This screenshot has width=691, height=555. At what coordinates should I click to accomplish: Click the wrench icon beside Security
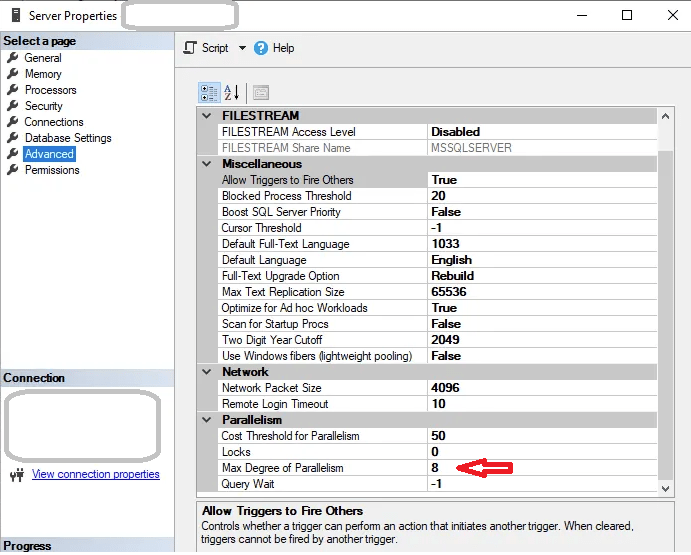[x=12, y=106]
